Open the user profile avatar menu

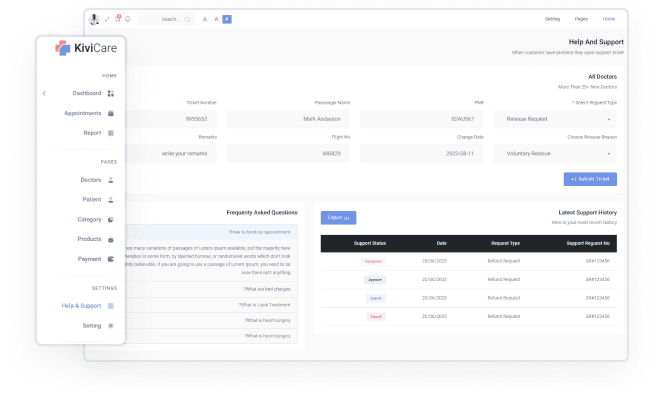click(94, 19)
